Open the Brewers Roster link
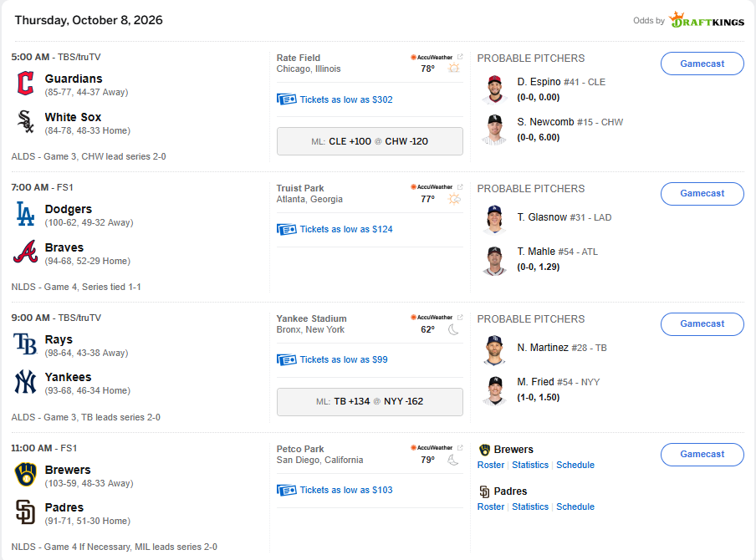This screenshot has height=560, width=756. click(490, 465)
